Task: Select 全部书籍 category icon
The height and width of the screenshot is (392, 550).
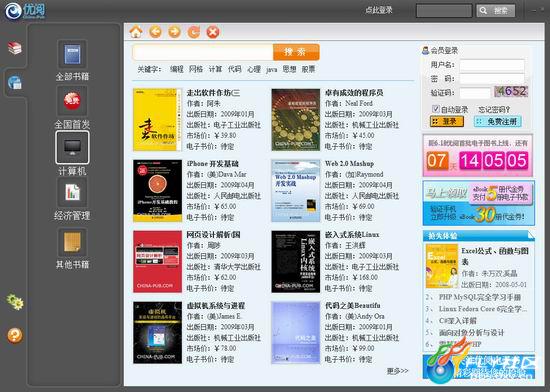Action: point(72,54)
